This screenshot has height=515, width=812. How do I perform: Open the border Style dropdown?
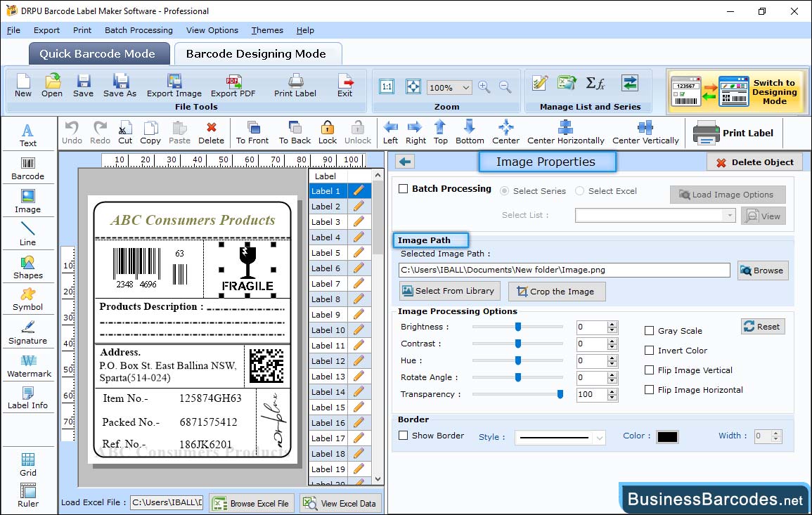click(599, 438)
